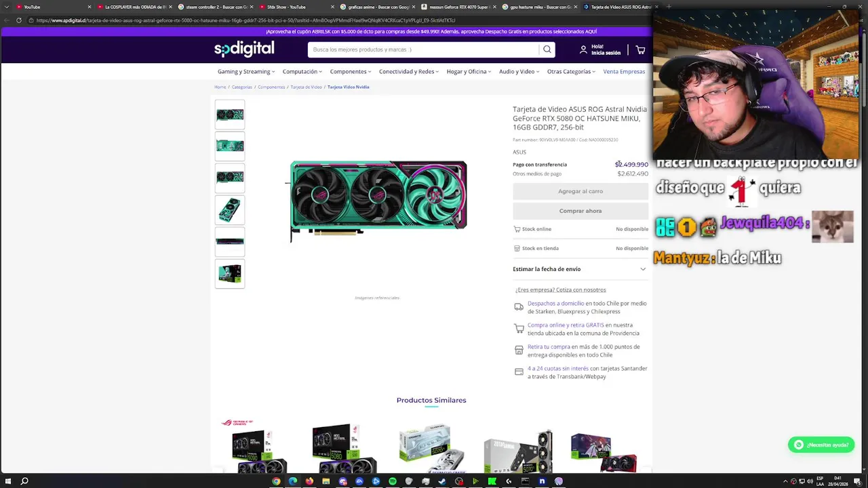Open File Explorer from the taskbar
Screen dimensions: 868x488
(x=326, y=481)
